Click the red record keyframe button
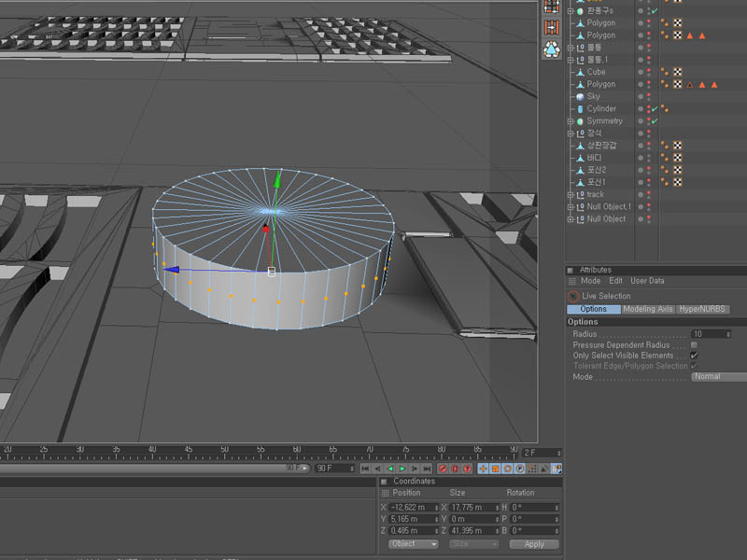This screenshot has width=747, height=560. tap(443, 469)
